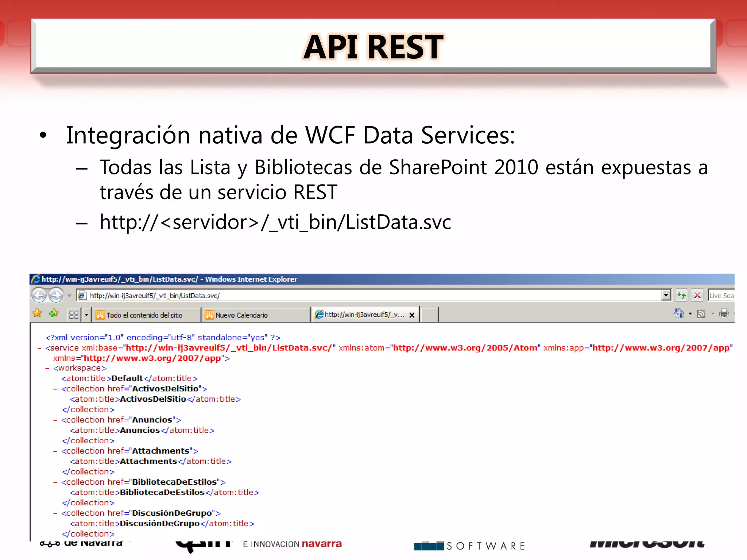Click the BibliotecaDeEstilos atom:title line
Screen dimensions: 747x560
click(165, 492)
